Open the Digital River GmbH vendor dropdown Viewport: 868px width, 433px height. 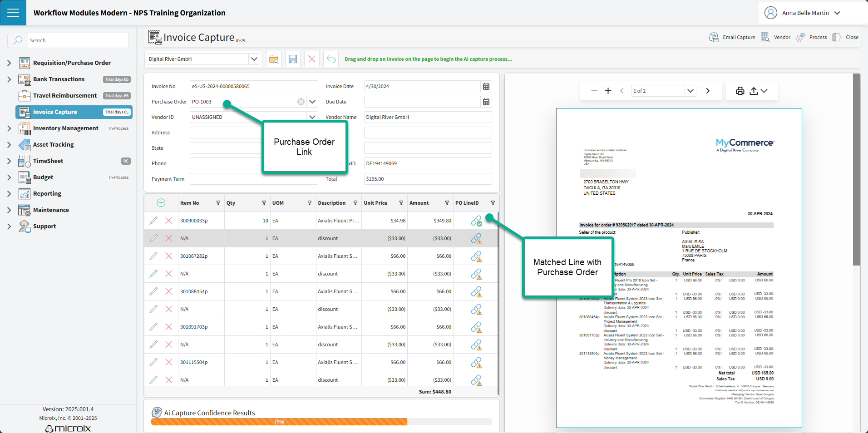(254, 59)
